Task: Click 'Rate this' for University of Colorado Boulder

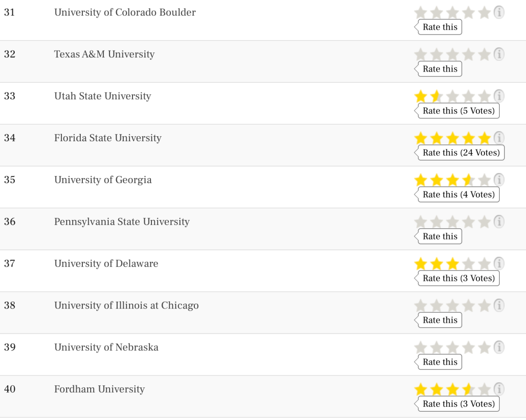Action: coord(440,27)
